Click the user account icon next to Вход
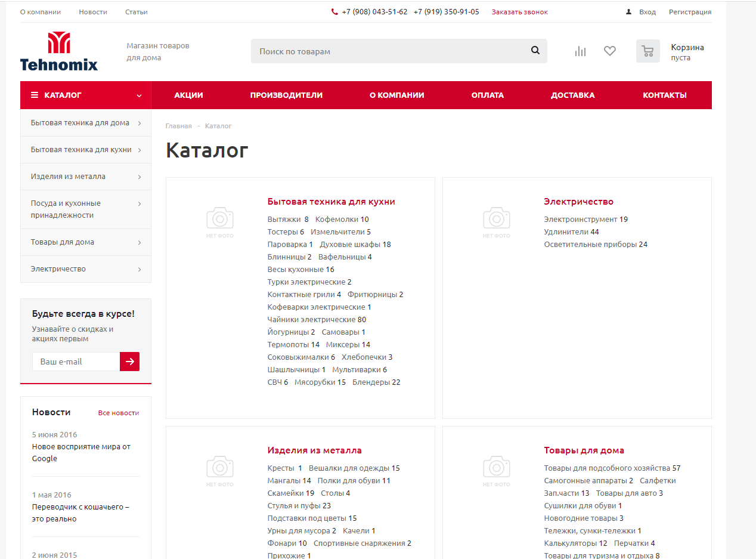 pos(628,11)
